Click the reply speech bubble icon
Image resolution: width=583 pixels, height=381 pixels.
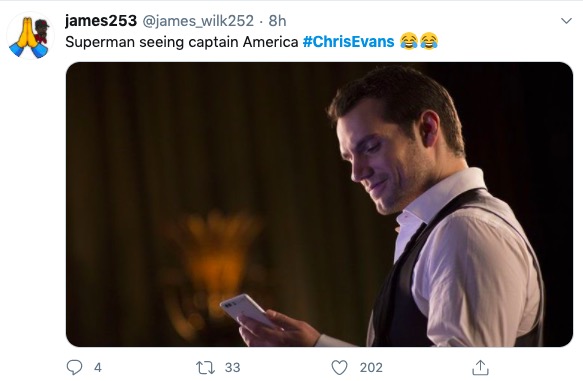[x=74, y=367]
